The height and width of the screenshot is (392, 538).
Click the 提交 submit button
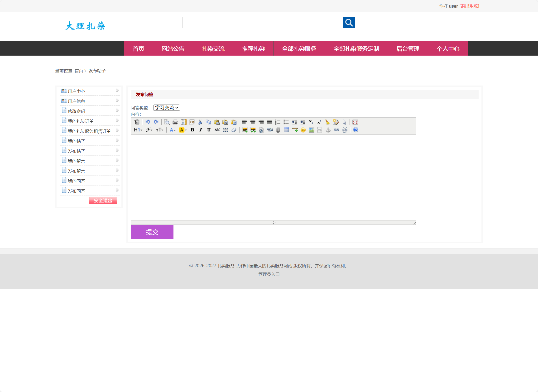152,232
